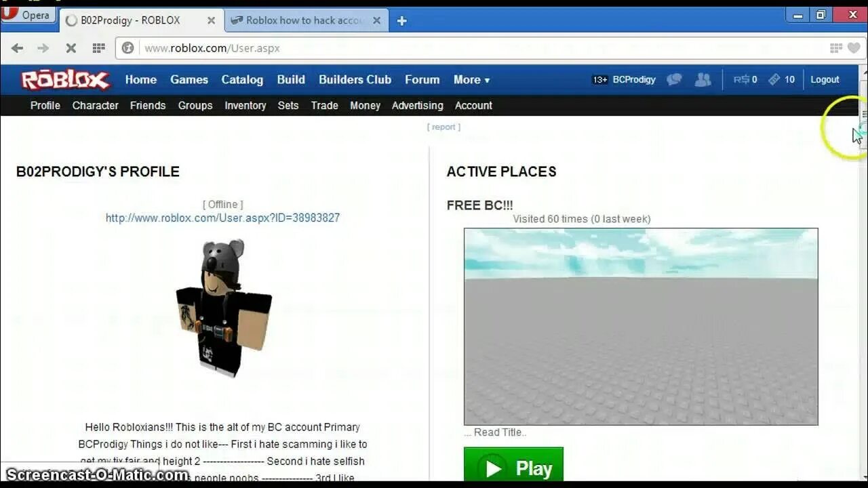Image resolution: width=868 pixels, height=488 pixels.
Task: Open the Account sub-menu item
Action: (473, 106)
